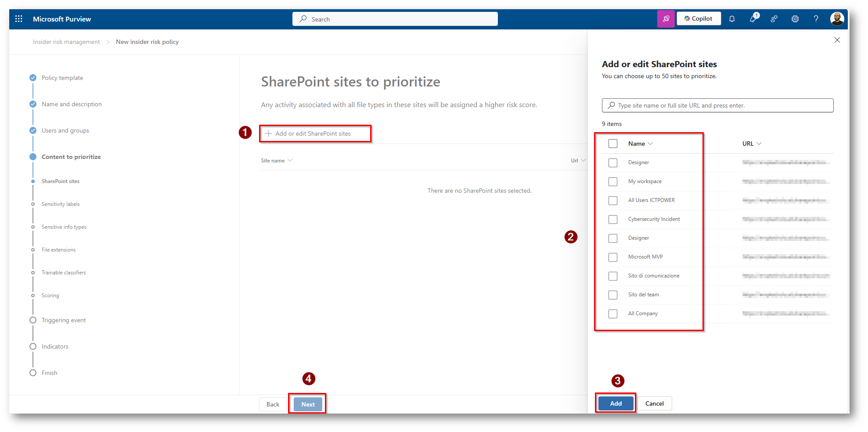
Task: Click the community people icon in header
Action: click(x=774, y=19)
